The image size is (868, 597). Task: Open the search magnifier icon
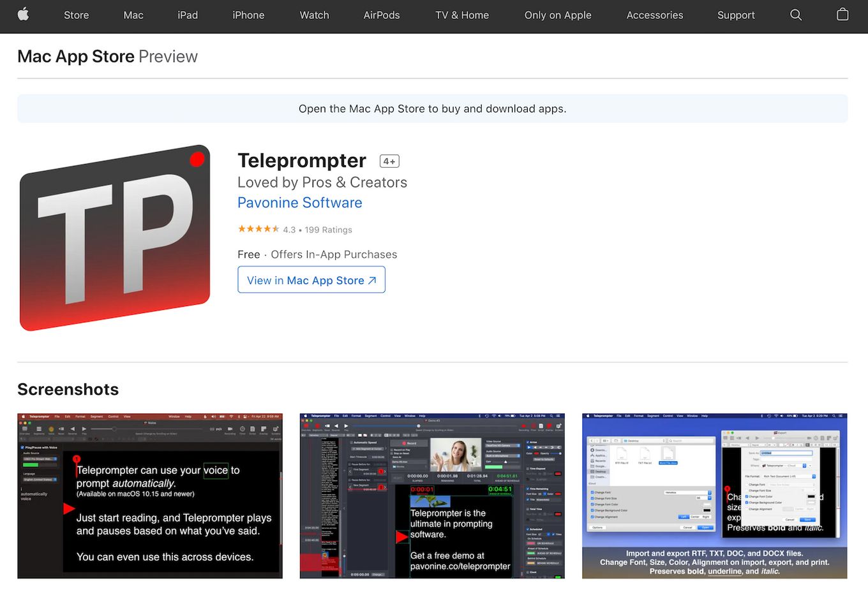tap(795, 15)
